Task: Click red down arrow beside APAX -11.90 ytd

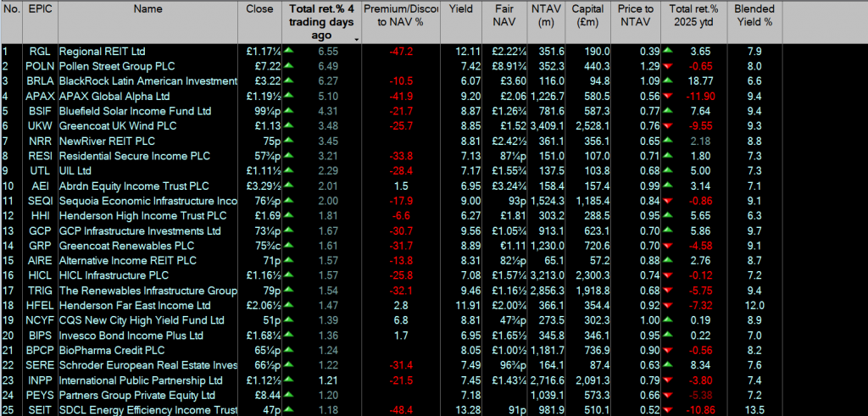Action: pos(669,96)
